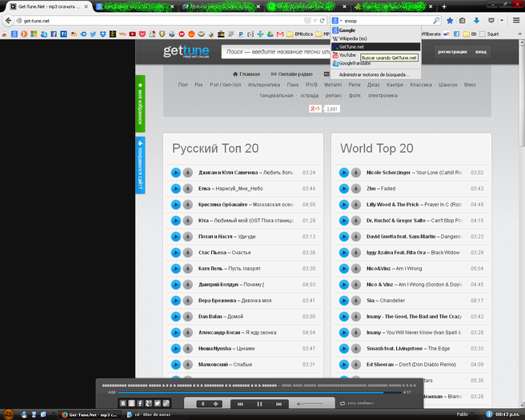This screenshot has width=525, height=420.
Task: Play Nicole Scherzinger – Your Love track
Action: (x=344, y=172)
